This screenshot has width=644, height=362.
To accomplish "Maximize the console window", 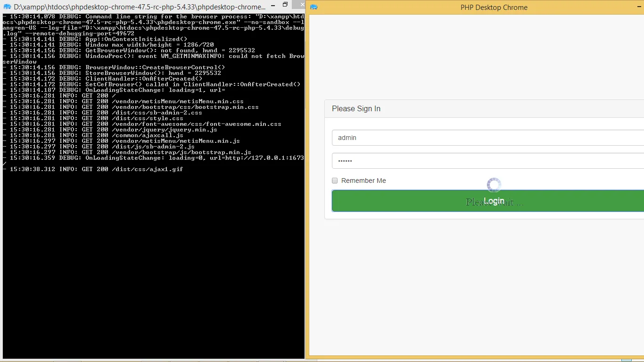I will [x=285, y=5].
